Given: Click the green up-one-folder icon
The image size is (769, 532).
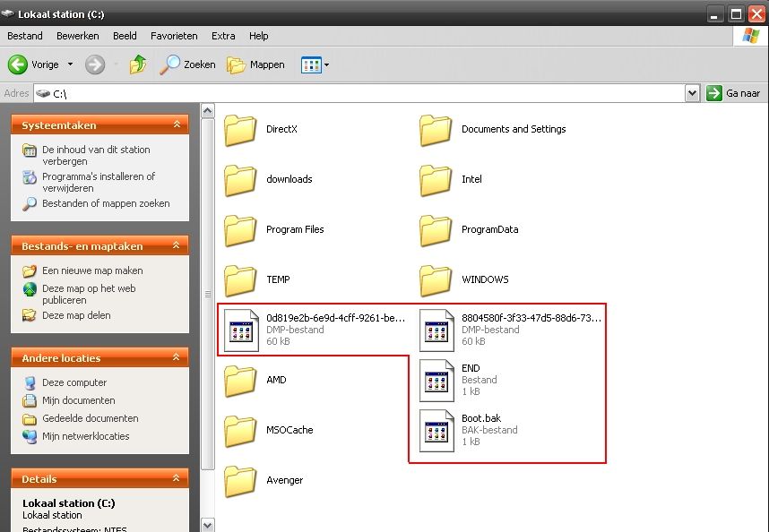Looking at the screenshot, I should 137,64.
